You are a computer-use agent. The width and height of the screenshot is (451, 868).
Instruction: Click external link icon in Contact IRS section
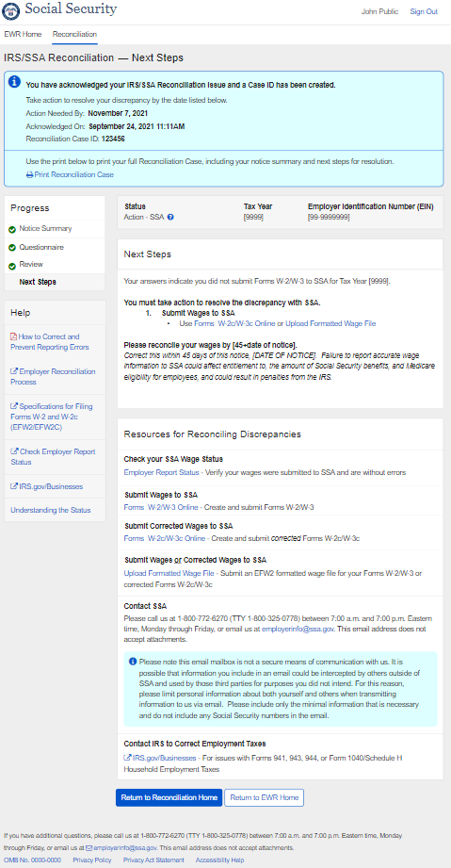[x=127, y=758]
